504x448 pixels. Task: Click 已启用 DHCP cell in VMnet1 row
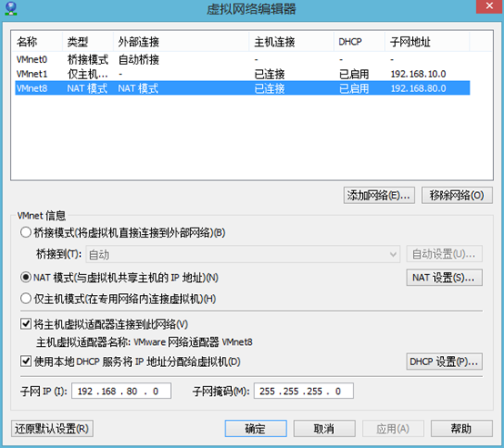pos(354,74)
